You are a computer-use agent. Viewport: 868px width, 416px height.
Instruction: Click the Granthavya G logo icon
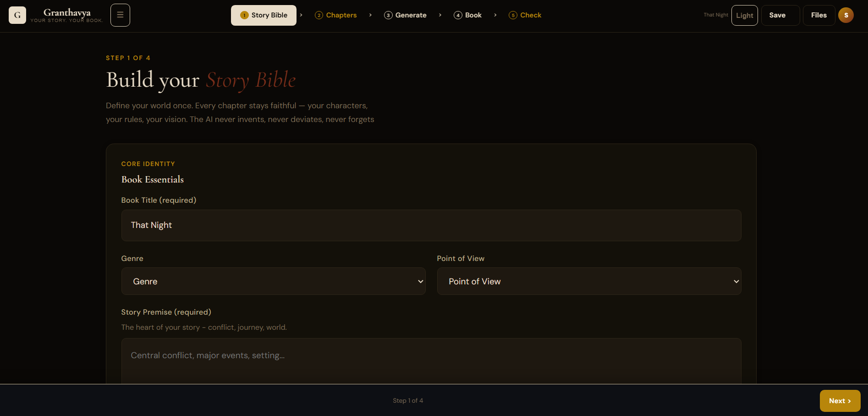click(x=17, y=15)
